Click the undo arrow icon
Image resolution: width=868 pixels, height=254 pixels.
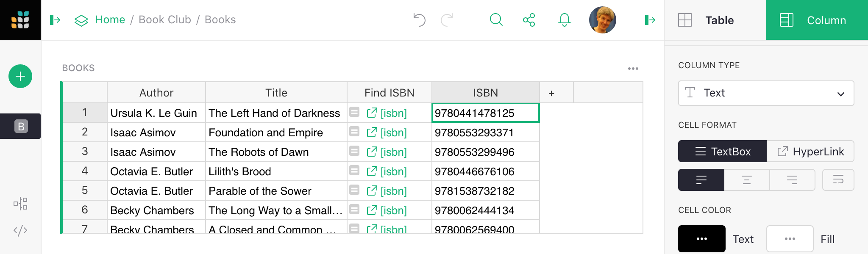[x=419, y=20]
